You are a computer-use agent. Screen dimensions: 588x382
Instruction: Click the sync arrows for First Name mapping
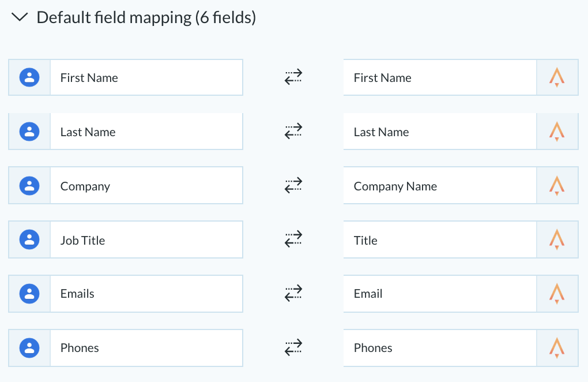click(293, 77)
